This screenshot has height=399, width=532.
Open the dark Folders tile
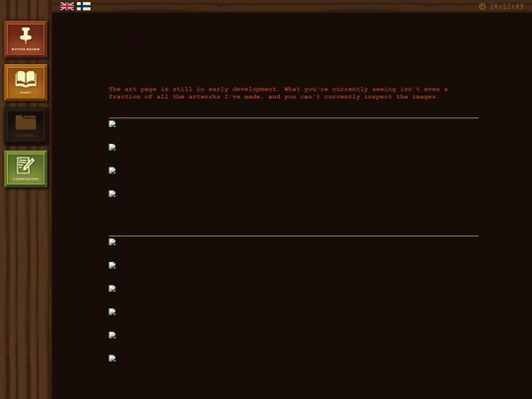[26, 125]
